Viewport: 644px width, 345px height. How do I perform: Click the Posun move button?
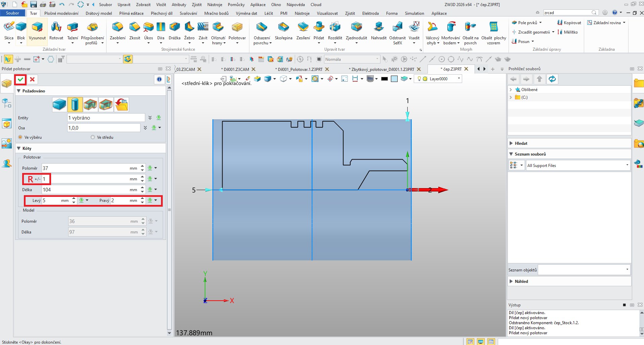pyautogui.click(x=521, y=42)
